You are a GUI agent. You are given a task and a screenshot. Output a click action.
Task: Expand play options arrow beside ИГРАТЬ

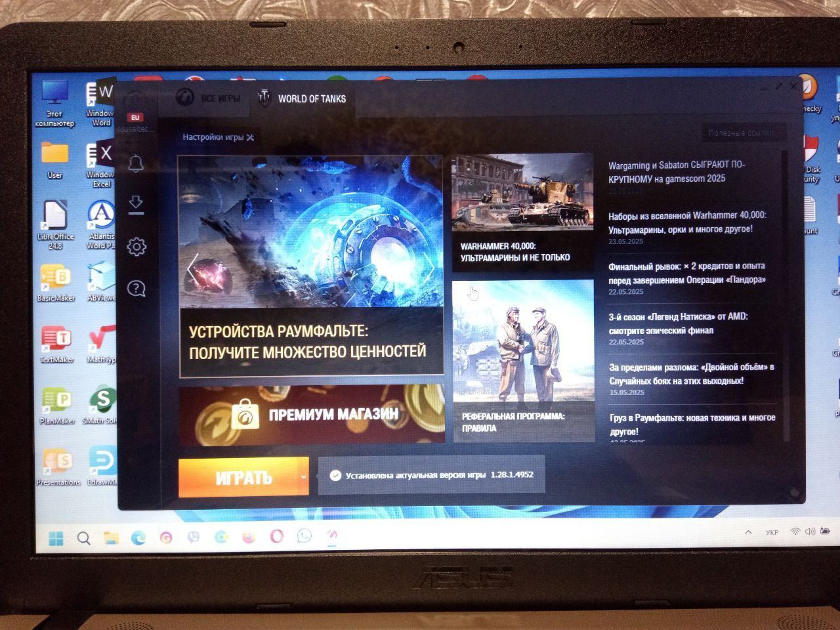pos(303,477)
